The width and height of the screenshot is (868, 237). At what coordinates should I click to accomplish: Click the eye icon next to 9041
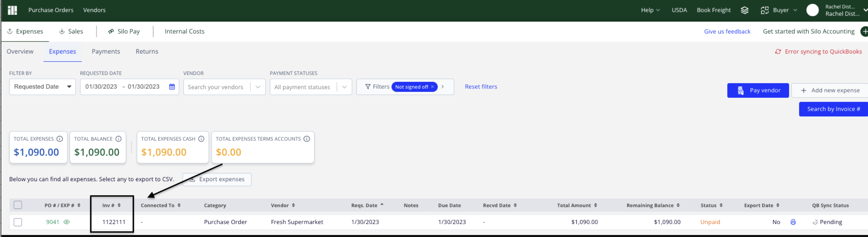click(x=67, y=222)
